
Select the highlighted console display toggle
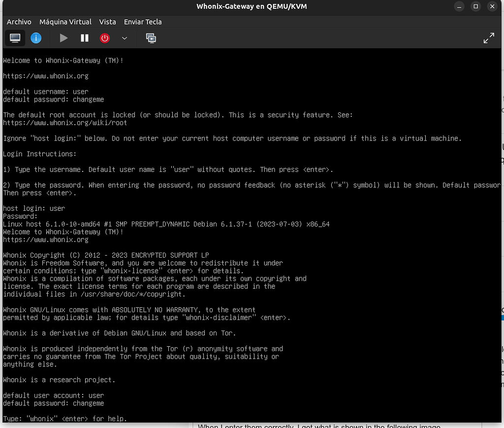tap(15, 37)
